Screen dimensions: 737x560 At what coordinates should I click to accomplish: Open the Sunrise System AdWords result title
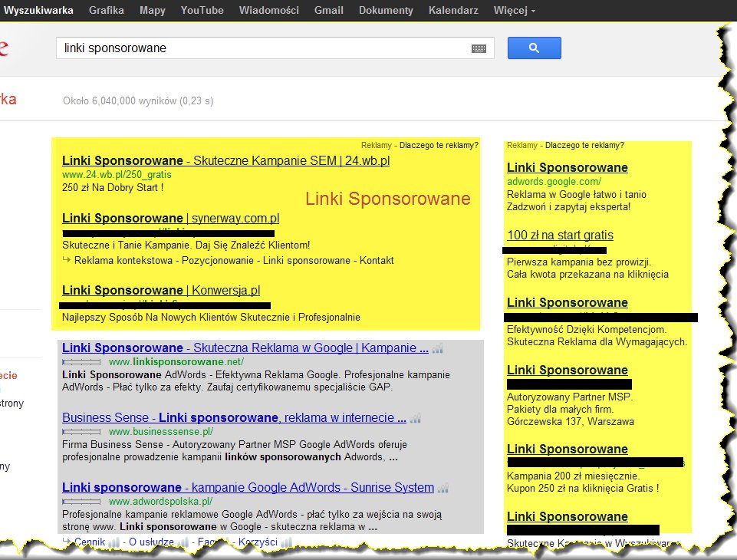248,488
